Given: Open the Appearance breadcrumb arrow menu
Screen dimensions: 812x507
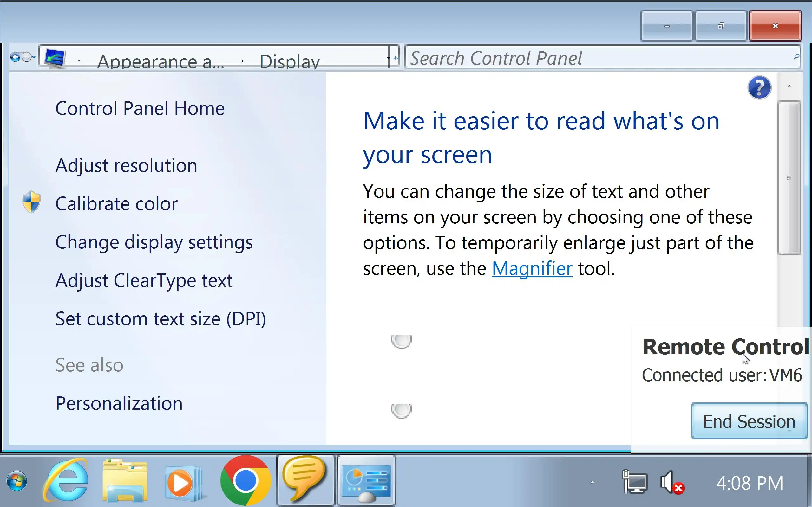Looking at the screenshot, I should (243, 61).
